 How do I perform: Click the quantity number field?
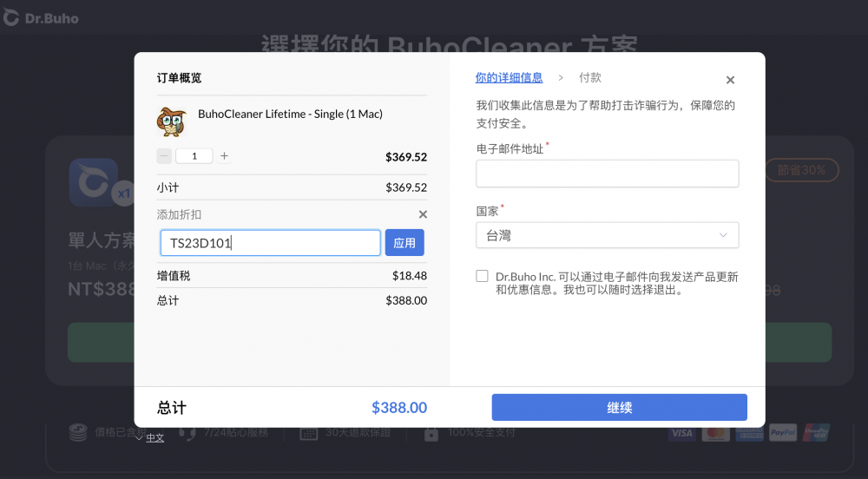click(x=194, y=156)
